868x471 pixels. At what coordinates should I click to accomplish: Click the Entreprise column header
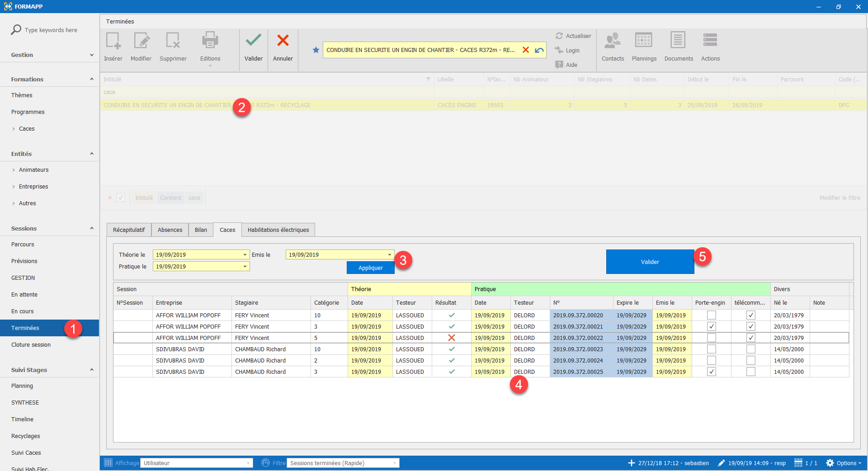(192, 302)
